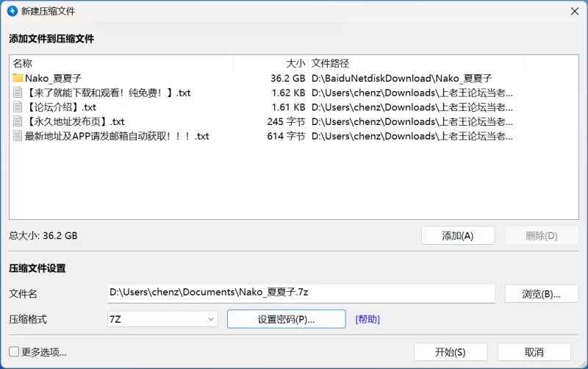Click the Bandizip app icon in title bar

[12, 11]
